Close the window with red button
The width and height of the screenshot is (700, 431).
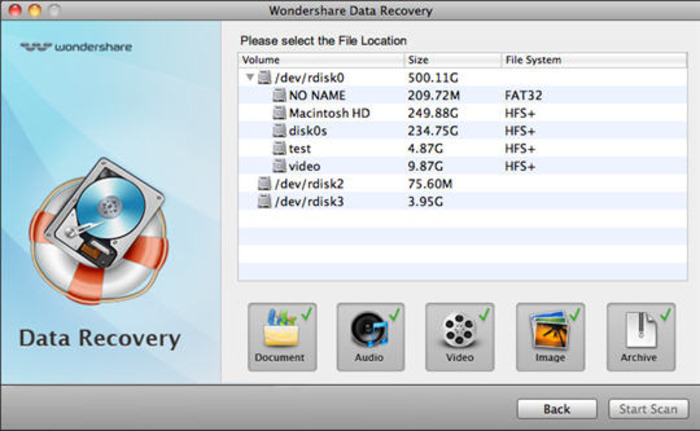(15, 10)
